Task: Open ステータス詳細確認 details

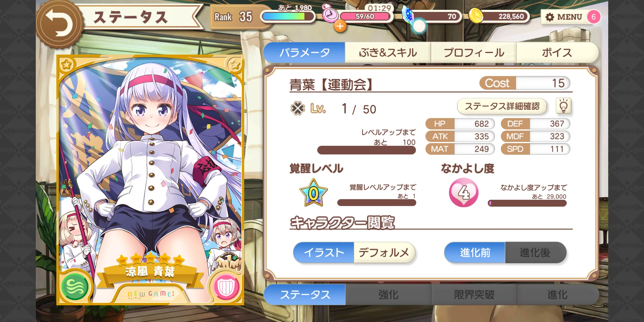Action: click(502, 106)
